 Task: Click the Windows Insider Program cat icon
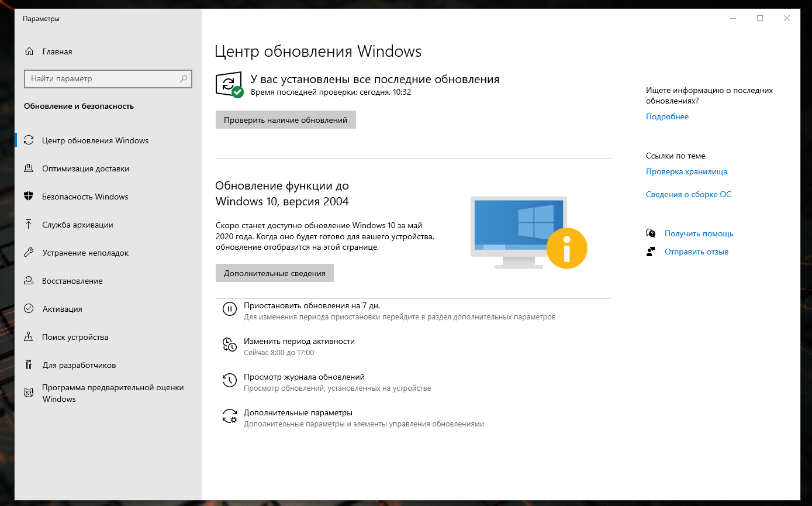[29, 393]
